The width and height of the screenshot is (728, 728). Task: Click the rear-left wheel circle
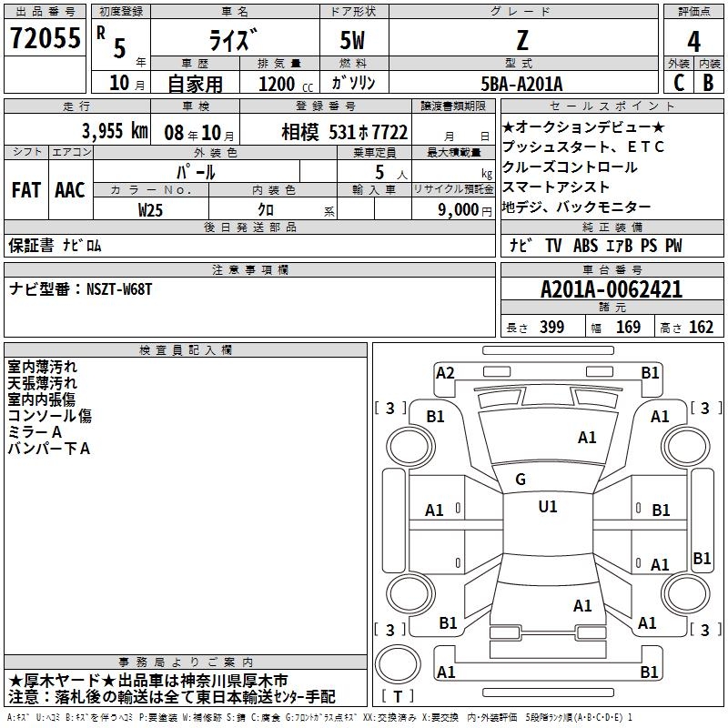coord(410,594)
